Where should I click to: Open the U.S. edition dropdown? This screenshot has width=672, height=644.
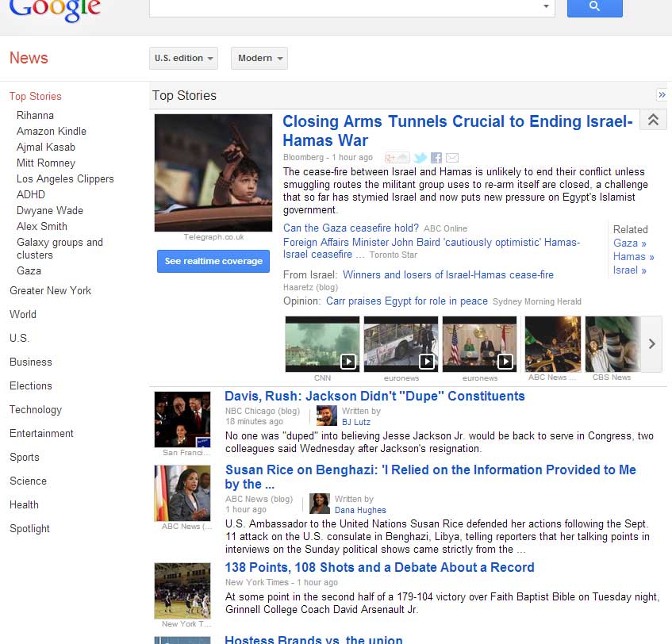tap(183, 58)
